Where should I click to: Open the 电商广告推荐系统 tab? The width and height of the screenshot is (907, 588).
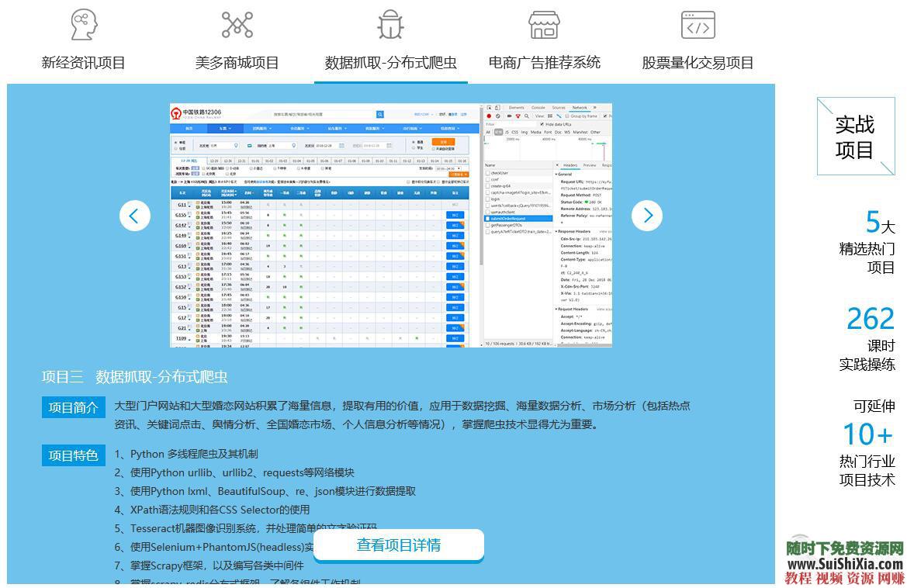[545, 62]
